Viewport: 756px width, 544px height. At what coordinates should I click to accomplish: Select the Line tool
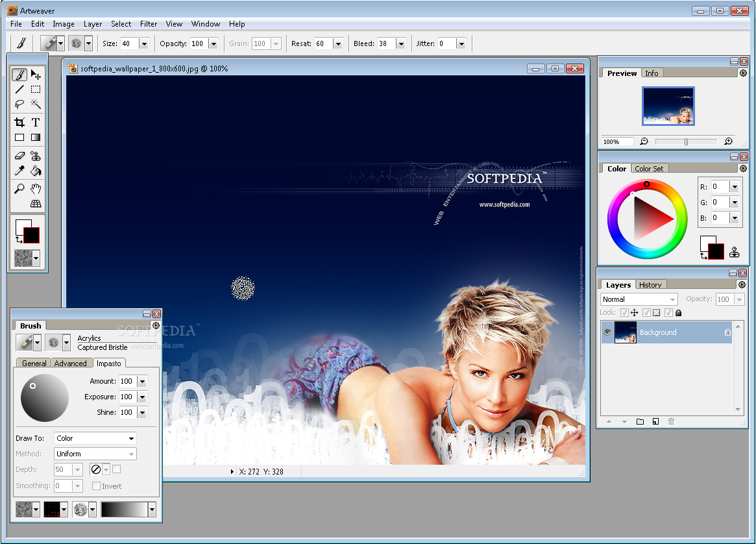click(x=19, y=89)
